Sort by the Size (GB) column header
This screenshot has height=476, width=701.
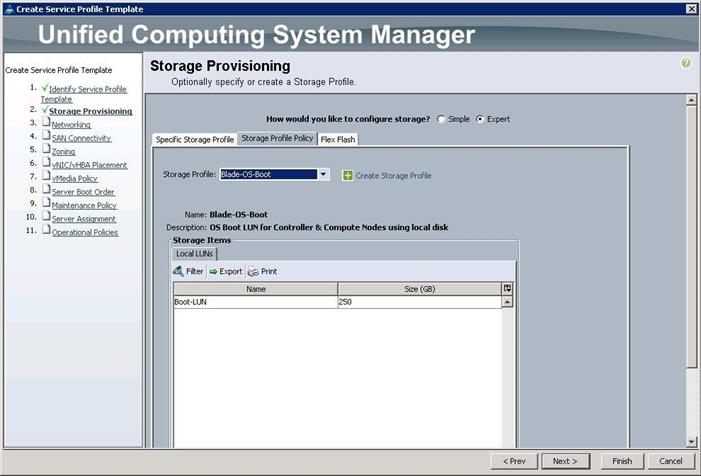tap(419, 289)
